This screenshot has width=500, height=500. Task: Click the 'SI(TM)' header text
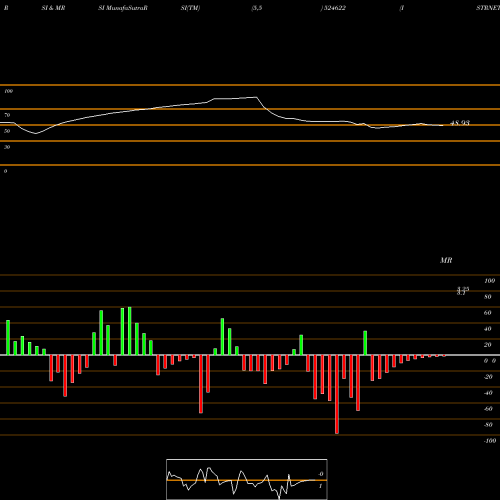point(190,8)
